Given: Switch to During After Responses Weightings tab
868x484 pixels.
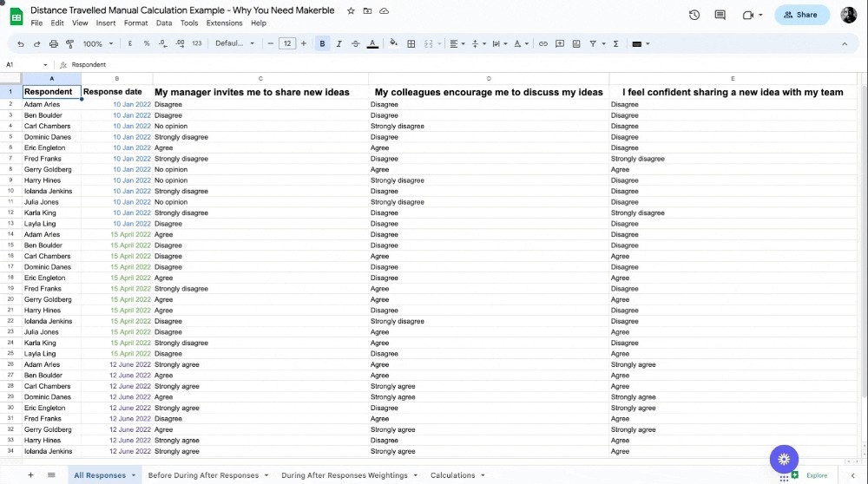Looking at the screenshot, I should tap(345, 475).
